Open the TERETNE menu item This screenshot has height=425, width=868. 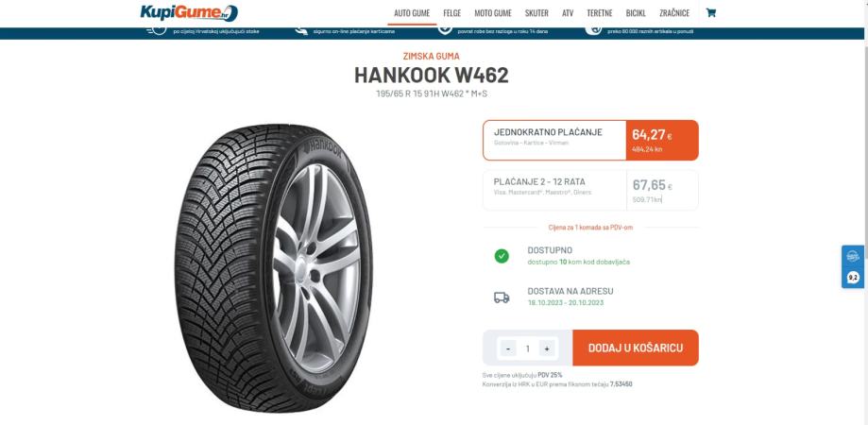click(x=600, y=12)
